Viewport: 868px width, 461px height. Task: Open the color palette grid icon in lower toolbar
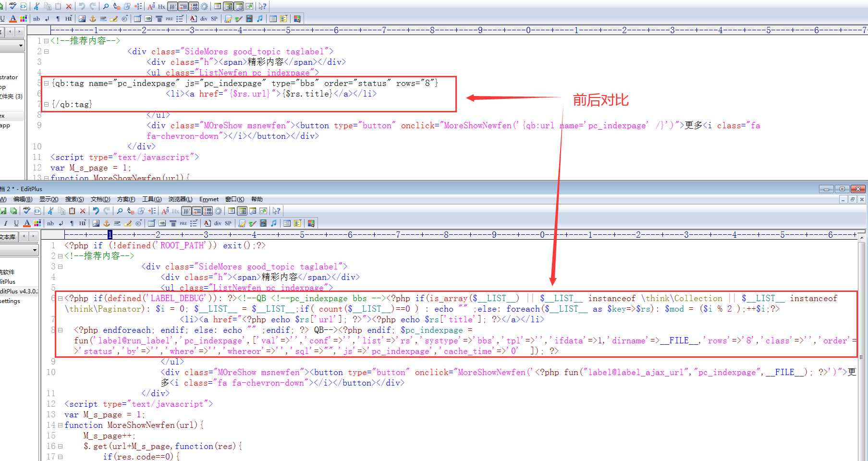click(37, 223)
